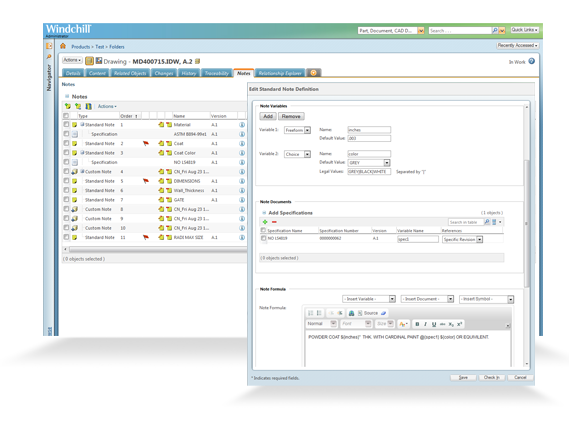
Task: Click the Check In button
Action: pyautogui.click(x=492, y=377)
